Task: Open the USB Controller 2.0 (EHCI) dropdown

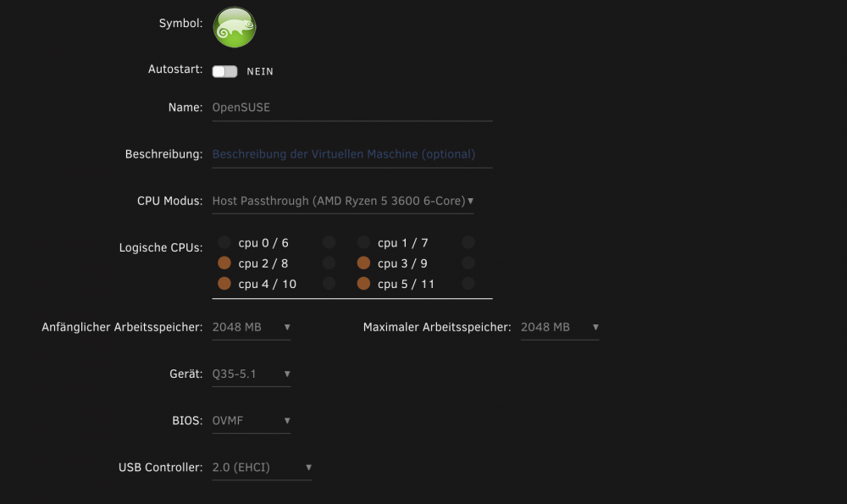Action: [x=262, y=468]
